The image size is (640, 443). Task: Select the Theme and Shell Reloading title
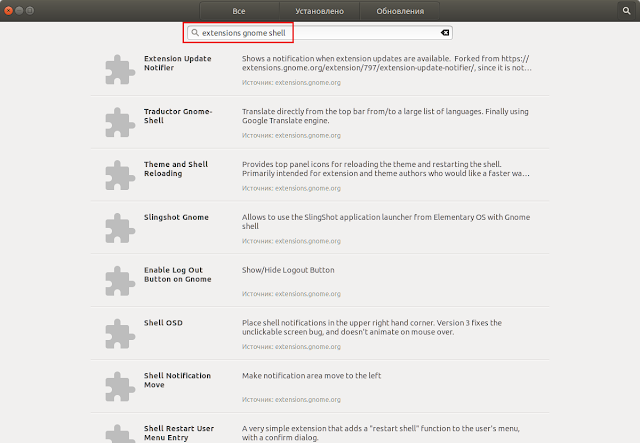176,169
